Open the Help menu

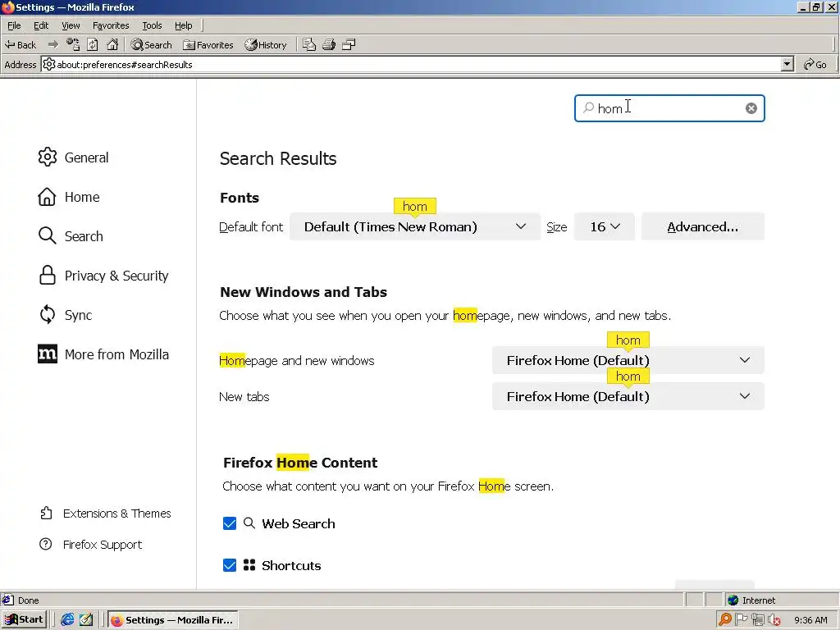tap(183, 25)
